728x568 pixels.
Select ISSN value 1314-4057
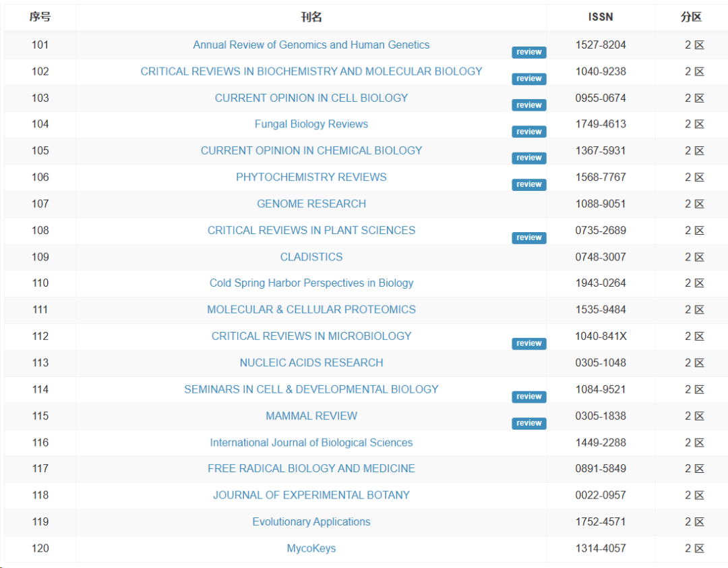pyautogui.click(x=601, y=548)
